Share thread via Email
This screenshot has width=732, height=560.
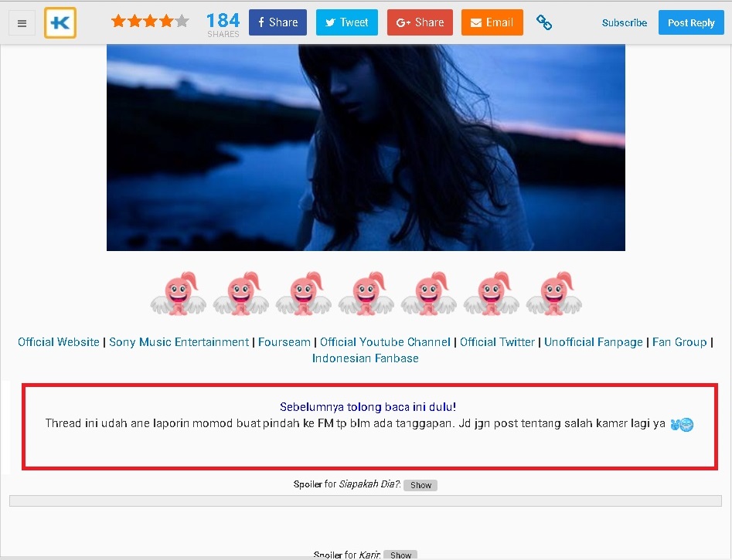point(492,22)
